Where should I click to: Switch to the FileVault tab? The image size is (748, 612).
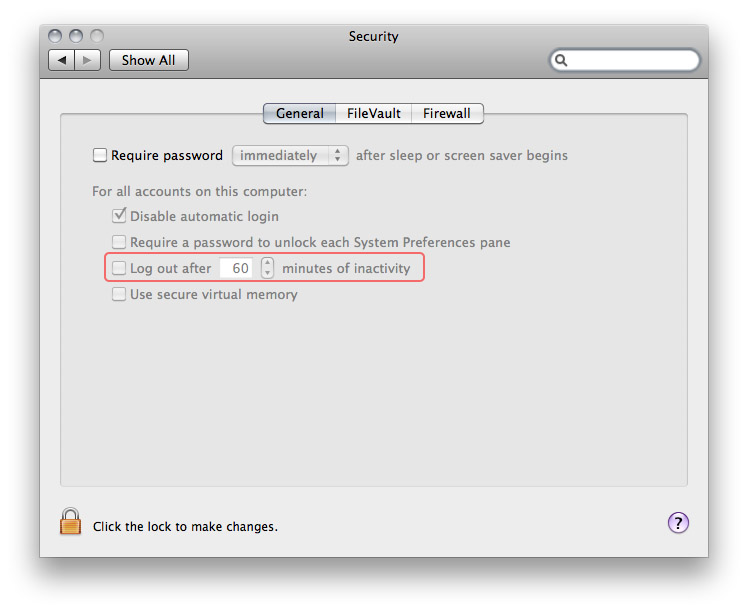point(374,114)
